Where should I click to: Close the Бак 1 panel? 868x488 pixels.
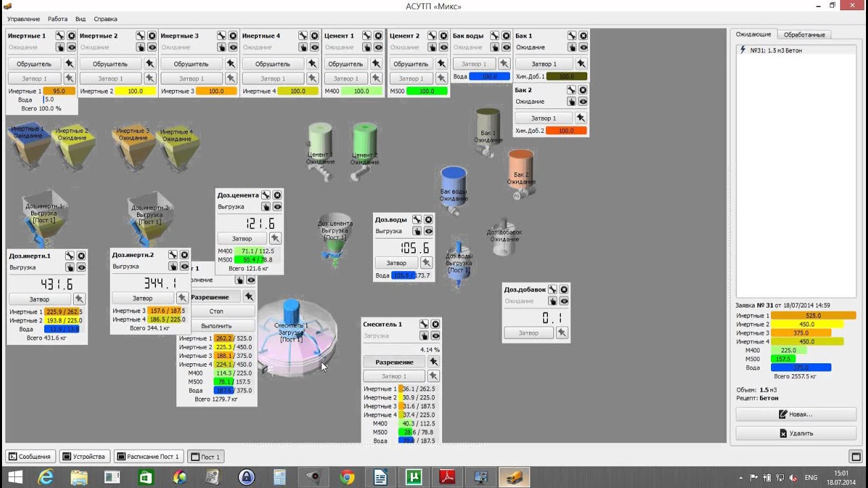click(583, 35)
